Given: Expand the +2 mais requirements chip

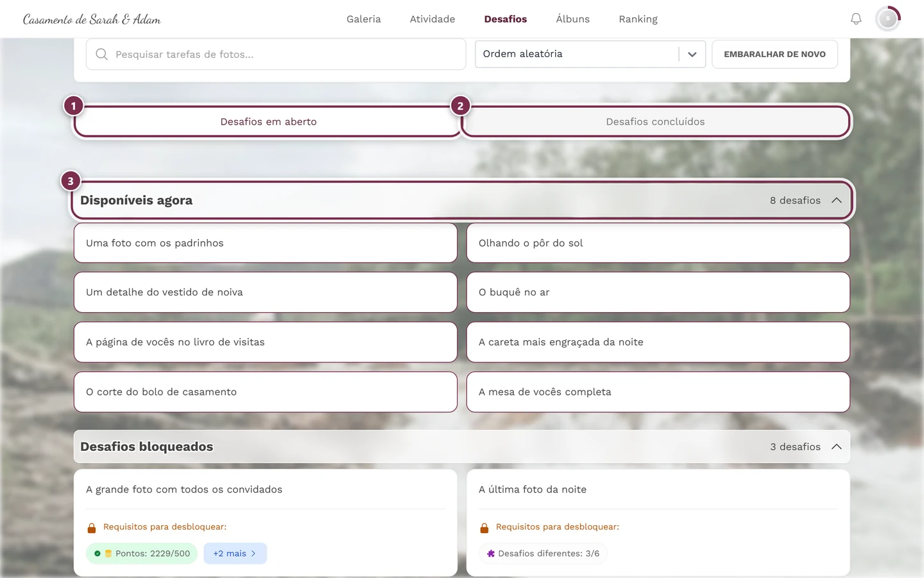Looking at the screenshot, I should (x=235, y=554).
